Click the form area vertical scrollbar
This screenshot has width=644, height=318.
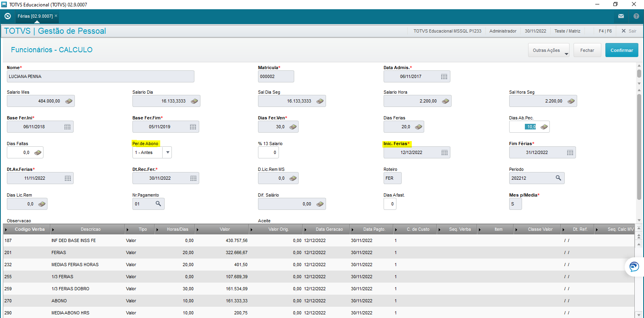(x=639, y=147)
